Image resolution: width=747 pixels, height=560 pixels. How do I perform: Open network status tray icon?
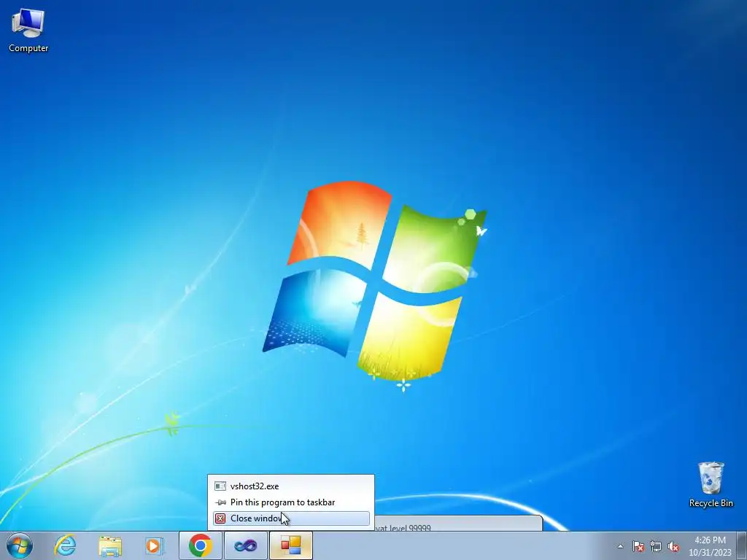(x=656, y=546)
